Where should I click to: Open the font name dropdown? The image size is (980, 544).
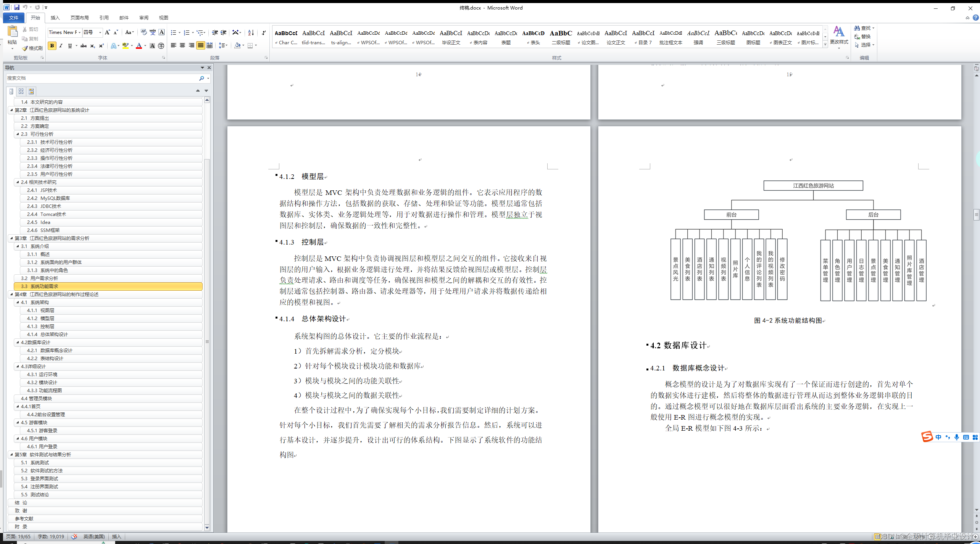[79, 32]
